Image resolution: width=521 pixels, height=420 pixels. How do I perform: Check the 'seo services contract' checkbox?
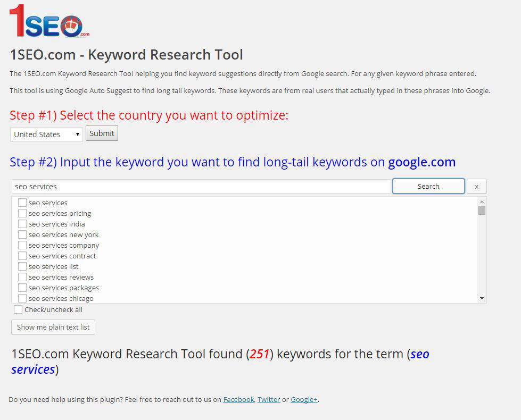(22, 256)
